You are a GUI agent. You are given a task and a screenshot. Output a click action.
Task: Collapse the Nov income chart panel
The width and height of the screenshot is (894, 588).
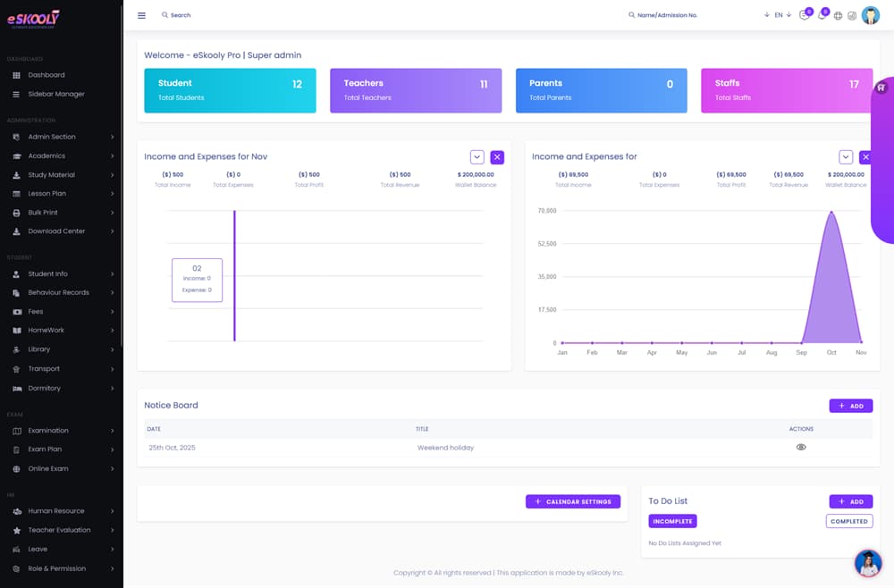(x=477, y=157)
